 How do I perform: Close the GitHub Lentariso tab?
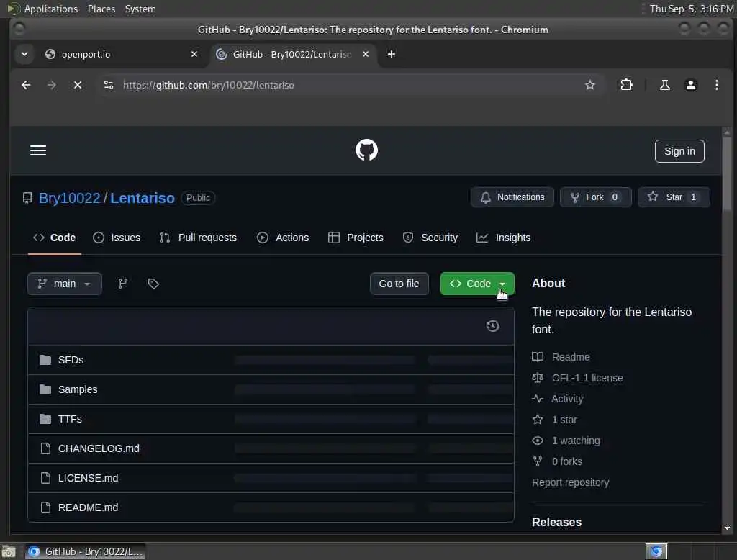coord(366,54)
